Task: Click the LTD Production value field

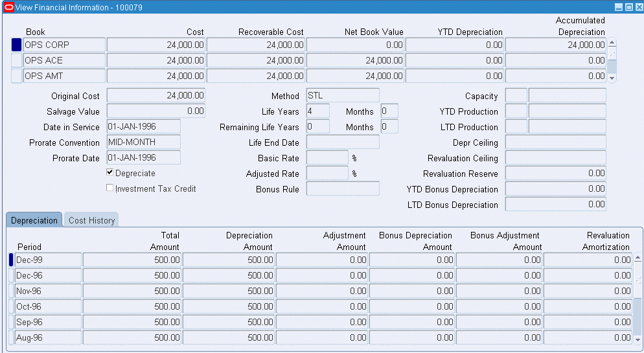Action: click(x=567, y=126)
